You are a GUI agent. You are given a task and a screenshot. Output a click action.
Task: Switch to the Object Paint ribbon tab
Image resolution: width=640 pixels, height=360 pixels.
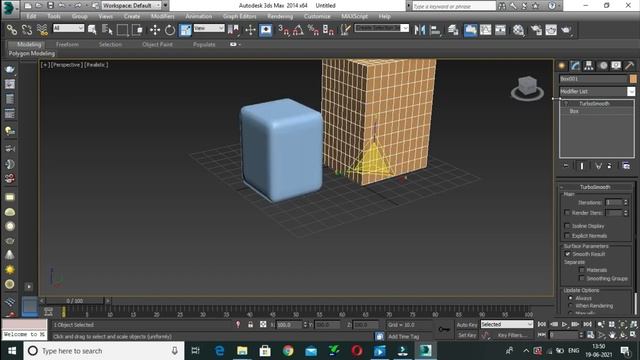(158, 44)
